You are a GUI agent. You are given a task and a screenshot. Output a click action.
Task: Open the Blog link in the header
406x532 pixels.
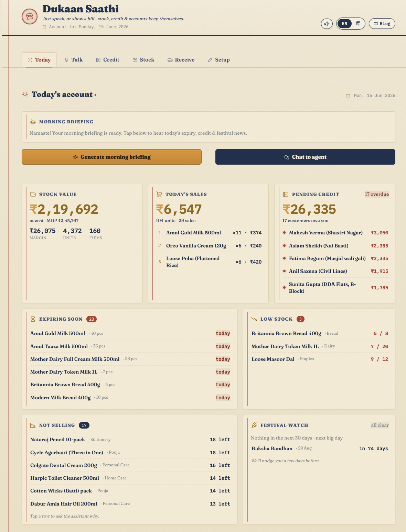tap(382, 24)
